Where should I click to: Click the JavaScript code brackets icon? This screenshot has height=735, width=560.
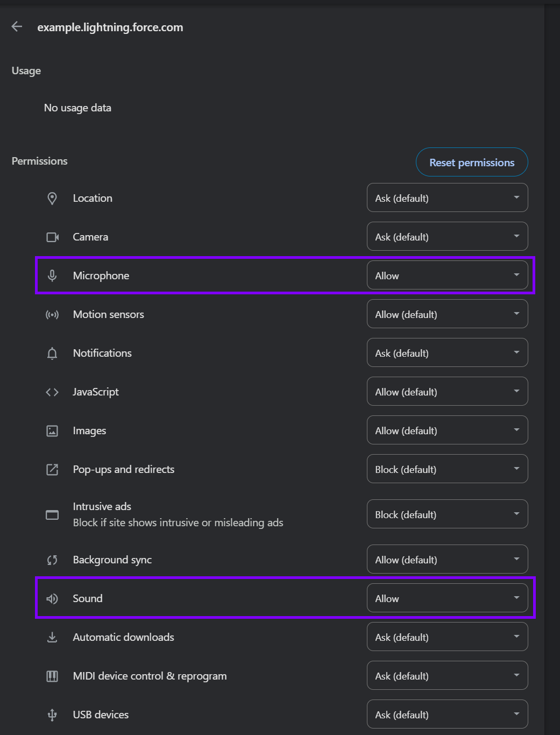point(52,392)
